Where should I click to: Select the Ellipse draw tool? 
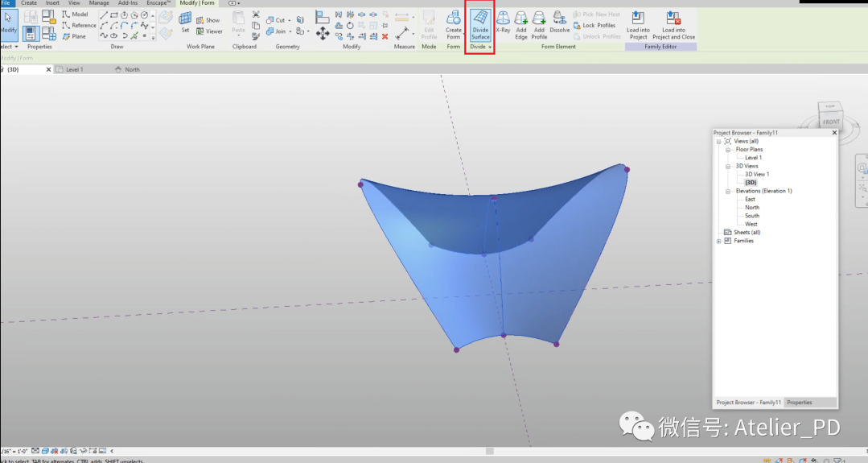coord(114,36)
